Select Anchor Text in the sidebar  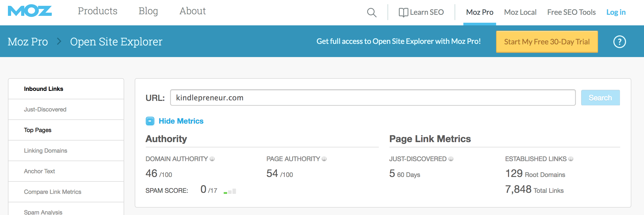(x=66, y=171)
